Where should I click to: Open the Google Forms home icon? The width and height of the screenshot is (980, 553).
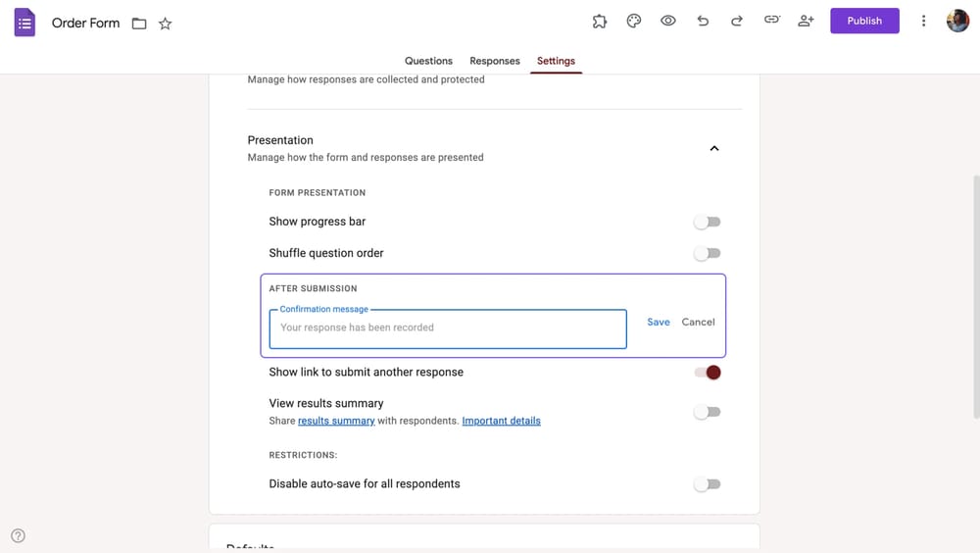tap(24, 23)
